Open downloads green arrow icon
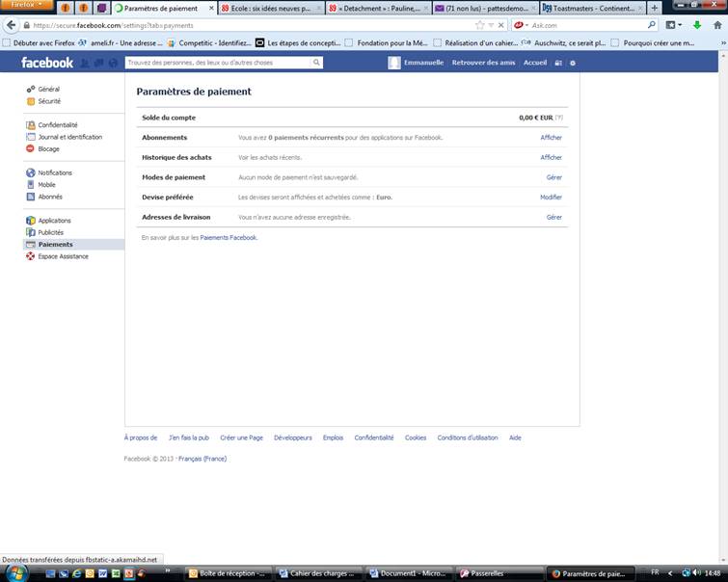Screen dimensions: 728x582 tap(697, 25)
